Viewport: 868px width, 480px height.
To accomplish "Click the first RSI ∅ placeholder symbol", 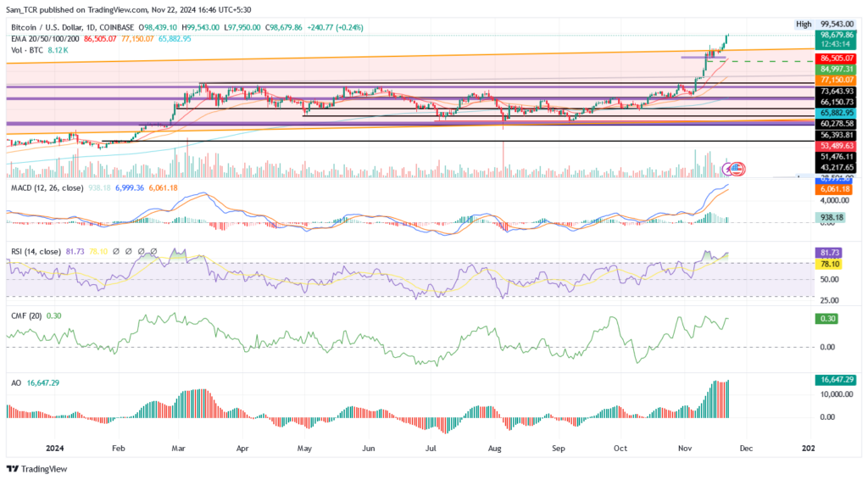I will point(115,251).
